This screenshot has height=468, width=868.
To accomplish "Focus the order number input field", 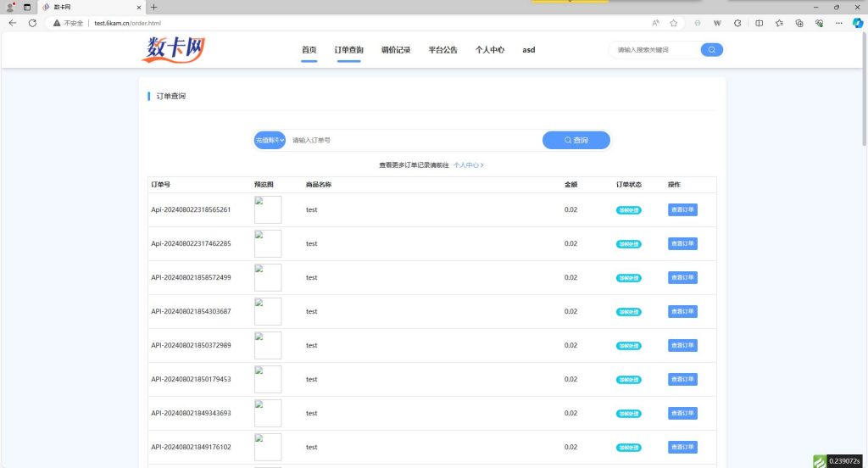I will point(414,140).
